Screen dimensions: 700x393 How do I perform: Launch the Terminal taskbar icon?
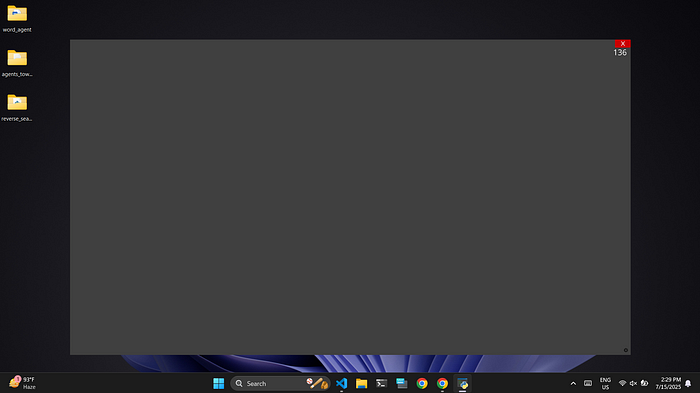[382, 383]
